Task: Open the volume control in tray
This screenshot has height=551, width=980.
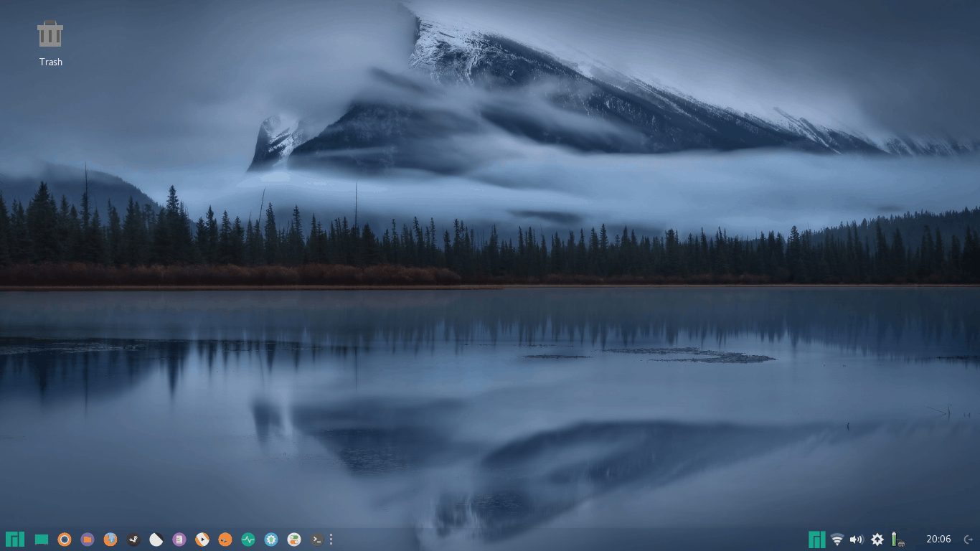Action: click(857, 540)
